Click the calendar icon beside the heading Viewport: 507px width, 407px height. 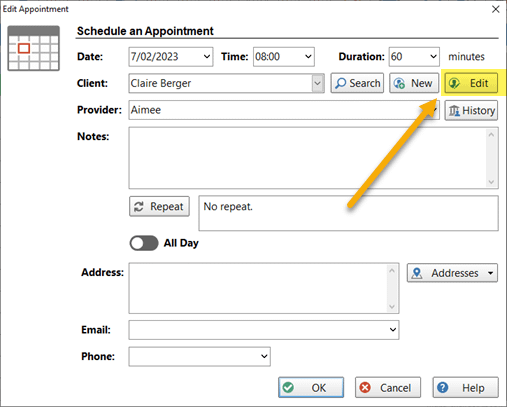pos(34,48)
